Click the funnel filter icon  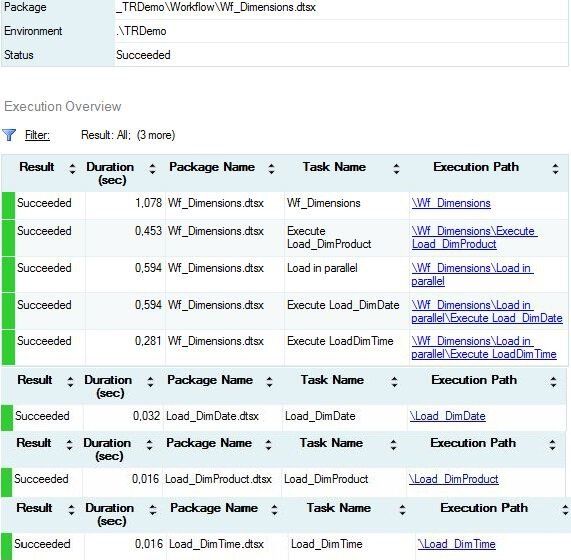coord(9,135)
